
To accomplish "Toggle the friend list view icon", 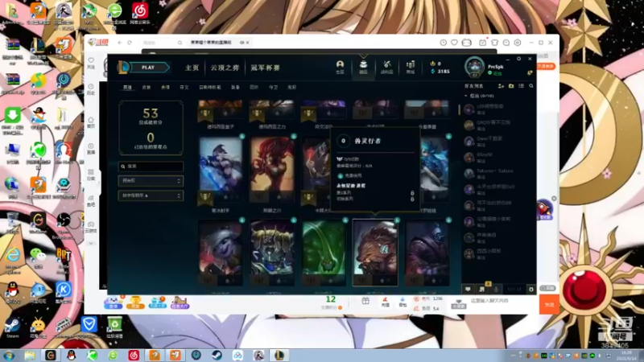I will [521, 86].
